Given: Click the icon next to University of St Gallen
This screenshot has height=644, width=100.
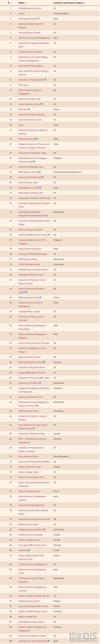Looking at the screenshot, I should click(x=40, y=383).
